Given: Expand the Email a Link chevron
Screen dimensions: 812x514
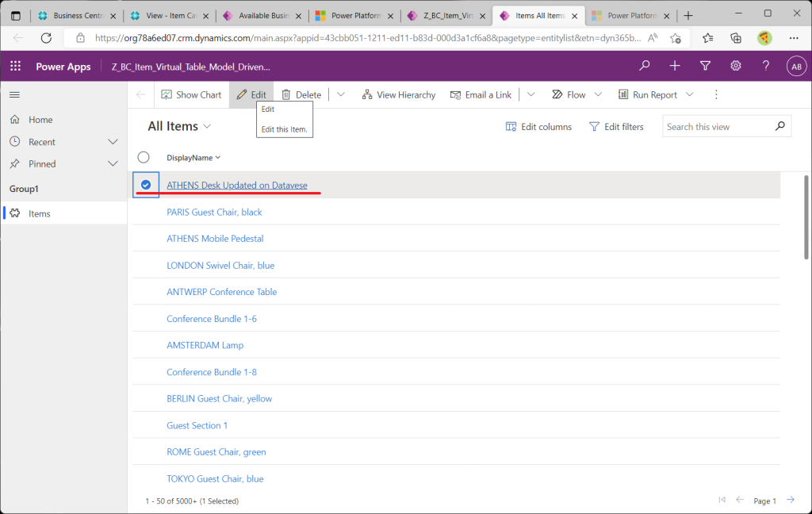Looking at the screenshot, I should point(530,95).
